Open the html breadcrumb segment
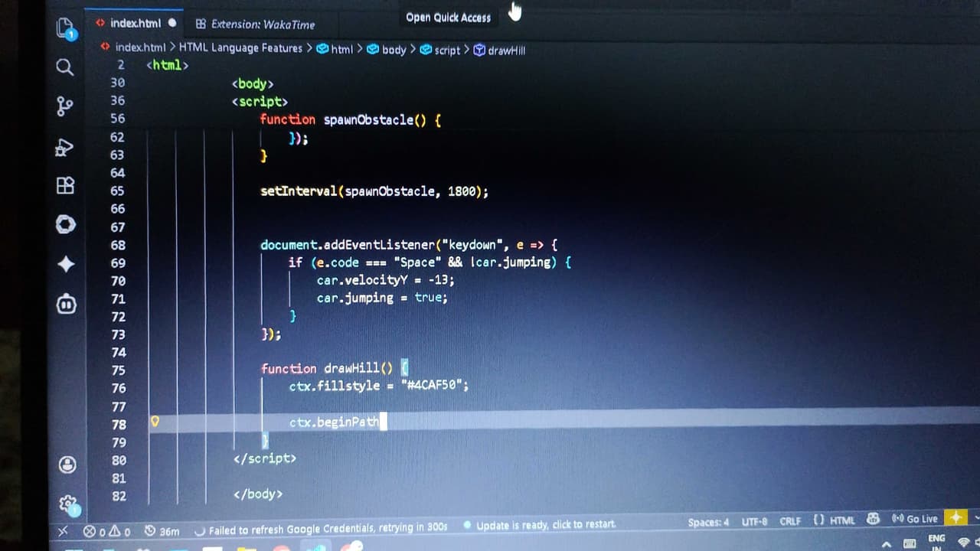 click(335, 50)
